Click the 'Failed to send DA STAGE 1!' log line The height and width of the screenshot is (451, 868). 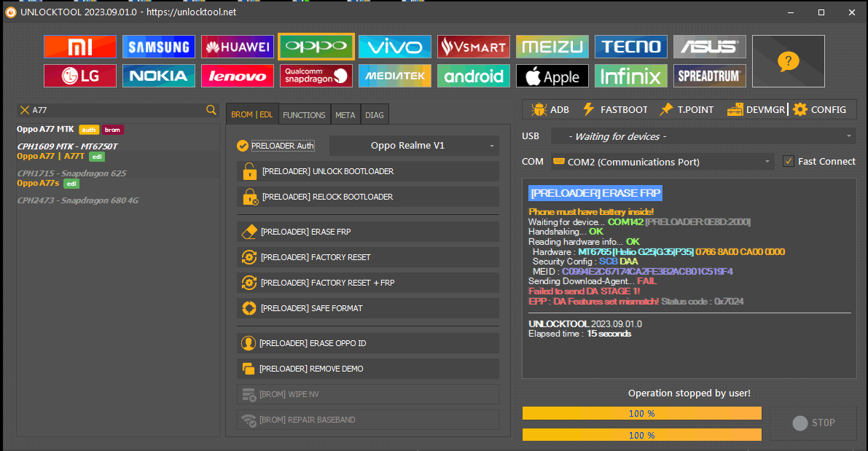point(584,291)
